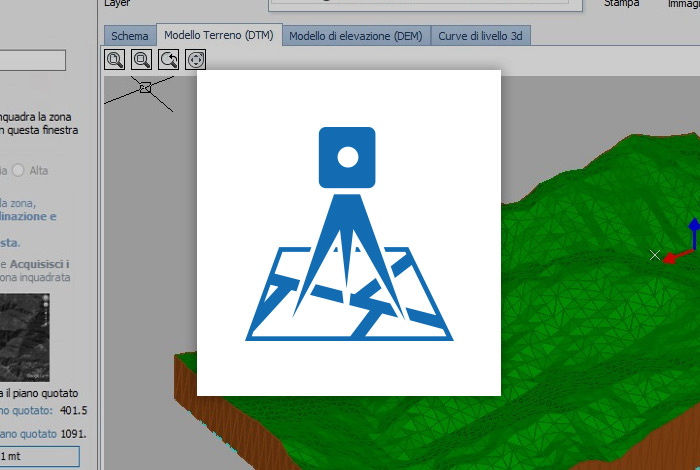Click the small crossed-lines camera gizmo

(x=145, y=89)
